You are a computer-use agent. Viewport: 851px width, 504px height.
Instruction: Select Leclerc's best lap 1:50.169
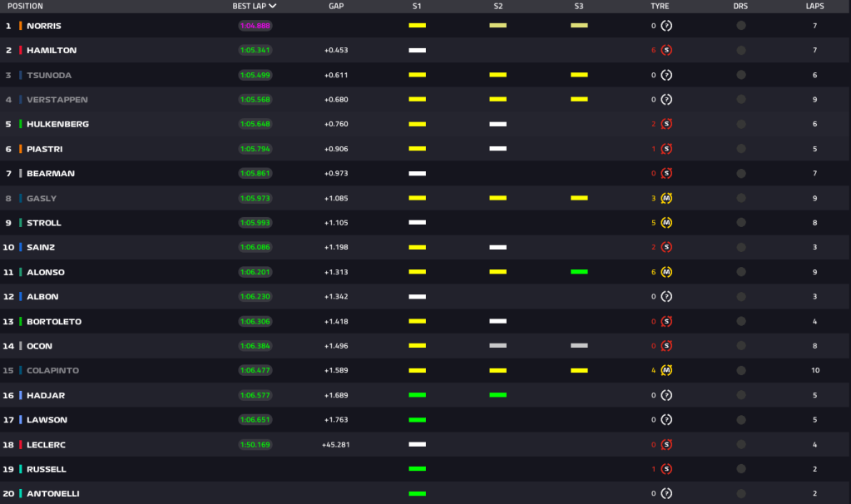point(255,444)
